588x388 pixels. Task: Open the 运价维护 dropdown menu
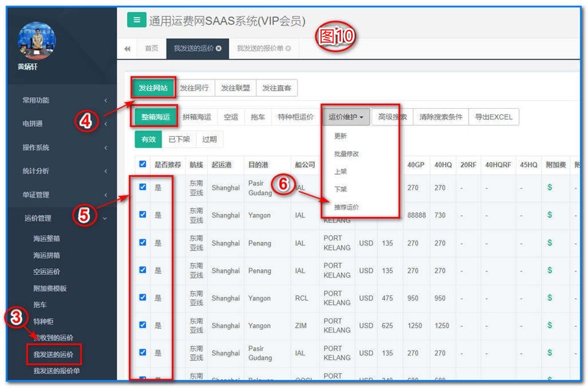346,117
